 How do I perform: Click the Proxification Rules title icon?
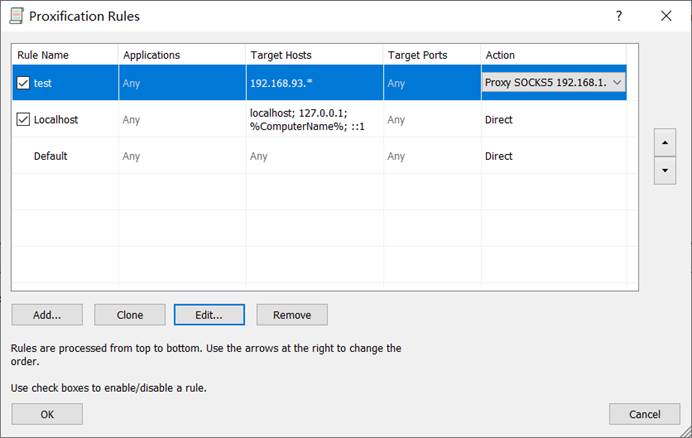point(16,16)
